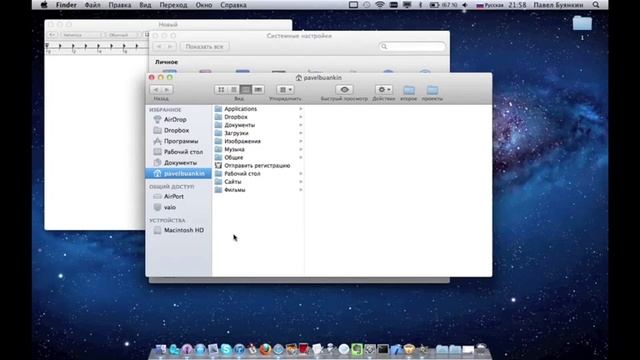Launch Skype from the Dock
Image resolution: width=640 pixels, height=360 pixels.
coord(226,349)
